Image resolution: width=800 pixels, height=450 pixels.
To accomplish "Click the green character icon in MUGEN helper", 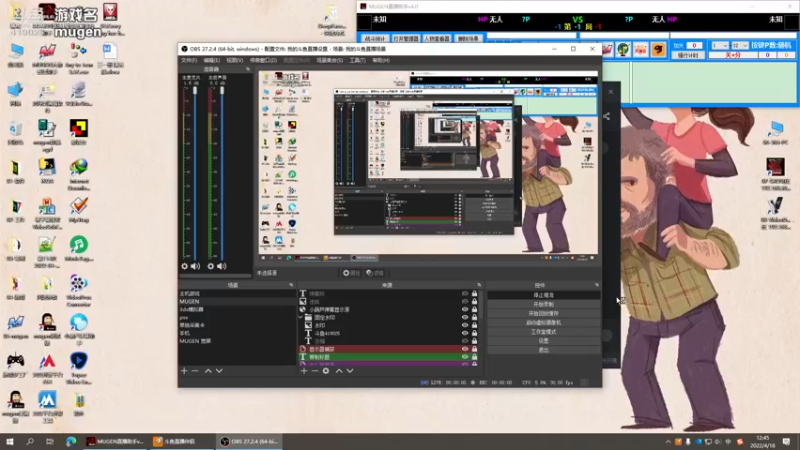I will 623,49.
